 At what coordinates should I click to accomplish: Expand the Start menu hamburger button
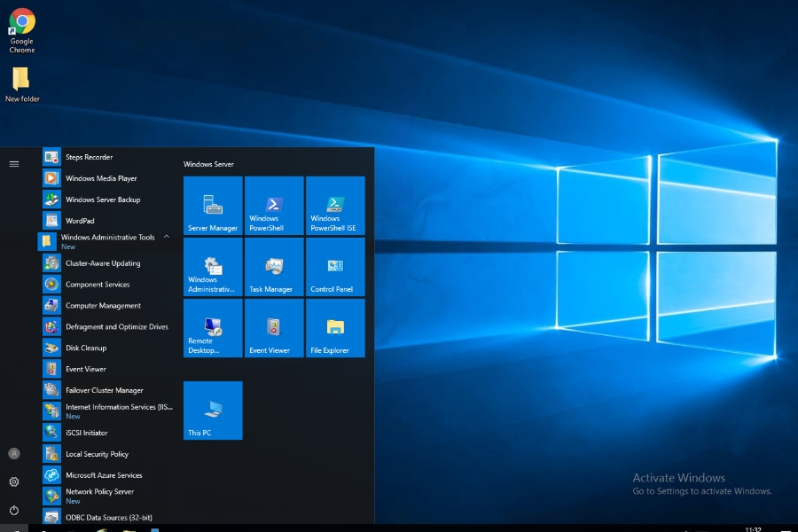coord(14,164)
